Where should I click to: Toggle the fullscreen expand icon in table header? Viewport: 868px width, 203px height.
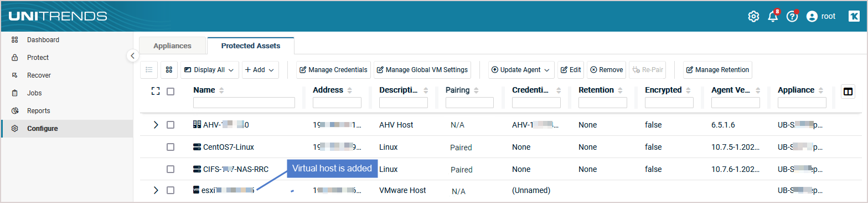click(156, 91)
